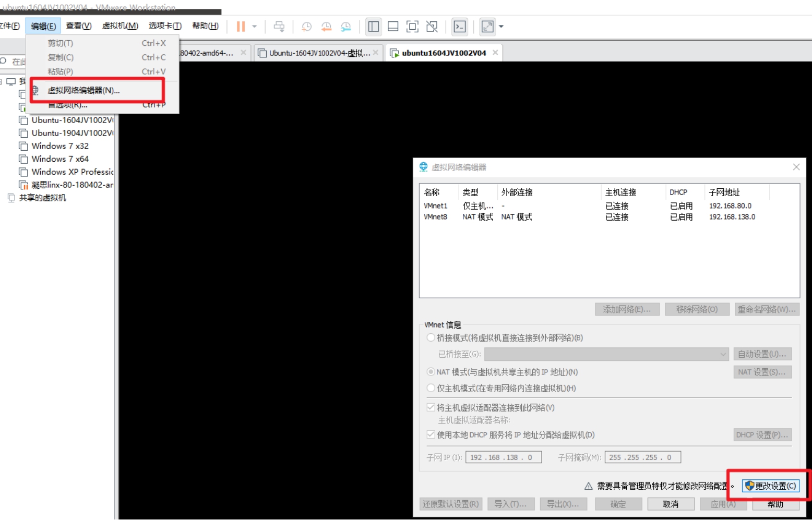Click the 移除网络(O) button
The width and height of the screenshot is (812, 520).
click(x=697, y=309)
